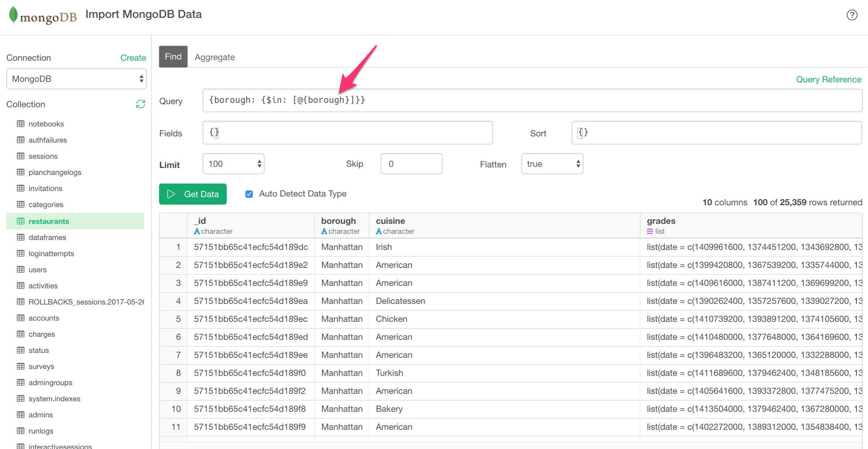Click into the Query input field

pos(532,100)
